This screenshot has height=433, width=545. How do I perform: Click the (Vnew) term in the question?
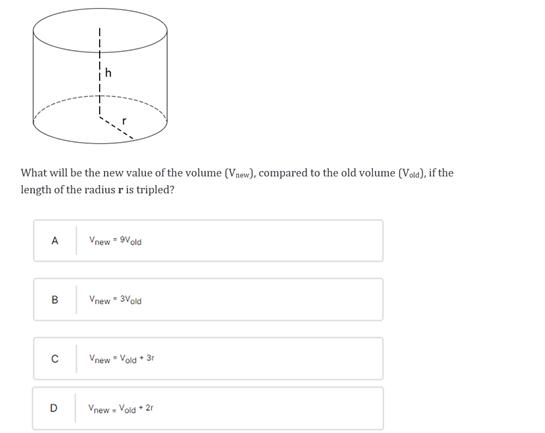pyautogui.click(x=238, y=173)
